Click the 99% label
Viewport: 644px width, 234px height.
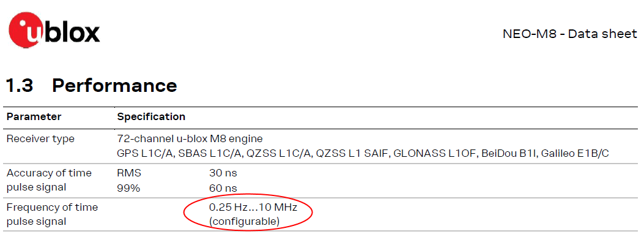tap(128, 188)
